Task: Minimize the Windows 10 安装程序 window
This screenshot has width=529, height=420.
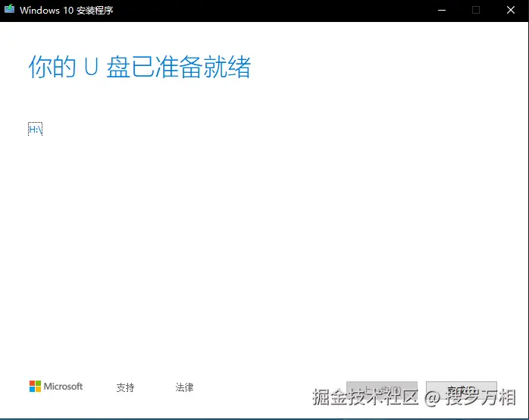Action: coord(442,10)
